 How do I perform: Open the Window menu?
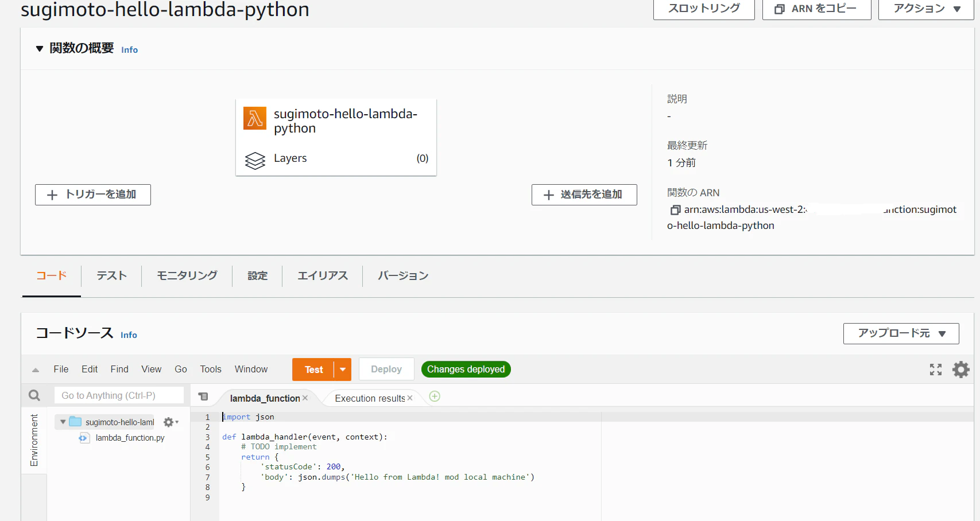[x=251, y=370]
